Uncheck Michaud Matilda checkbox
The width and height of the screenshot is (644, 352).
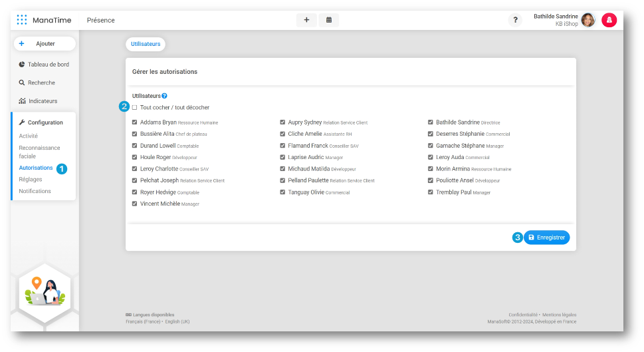coord(282,169)
